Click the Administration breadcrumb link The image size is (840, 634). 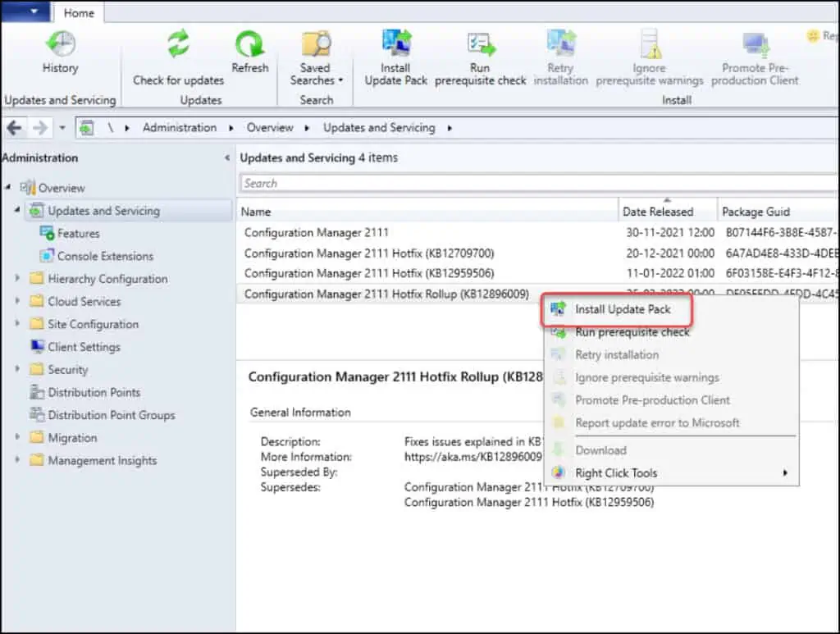[180, 128]
